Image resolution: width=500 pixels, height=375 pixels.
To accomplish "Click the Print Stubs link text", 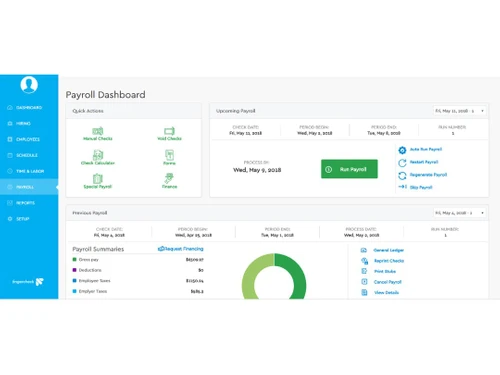I will click(x=385, y=271).
